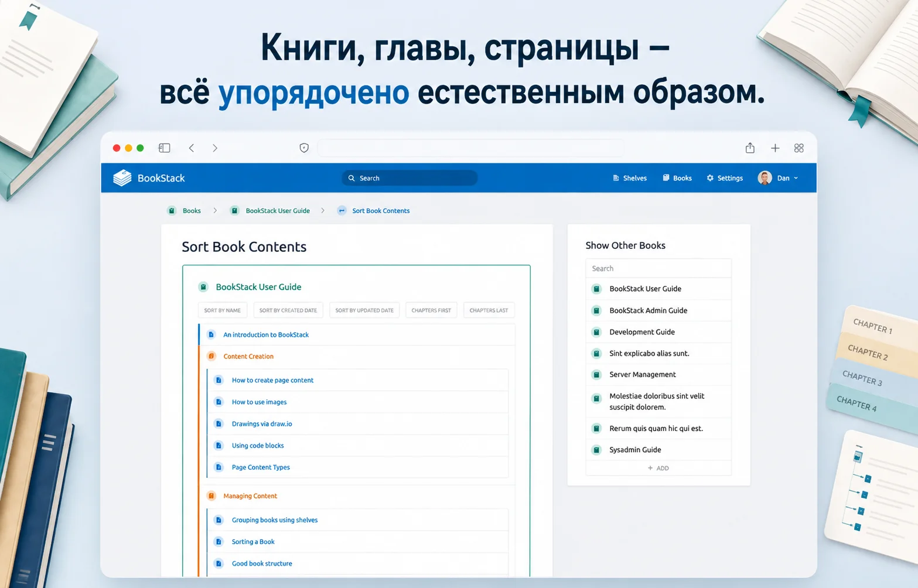
Task: Toggle the browser sidebar icon
Action: (x=165, y=148)
